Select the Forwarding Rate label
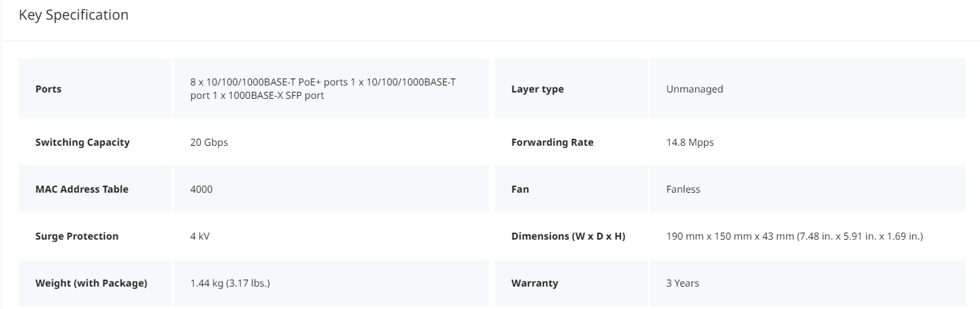 (x=552, y=142)
